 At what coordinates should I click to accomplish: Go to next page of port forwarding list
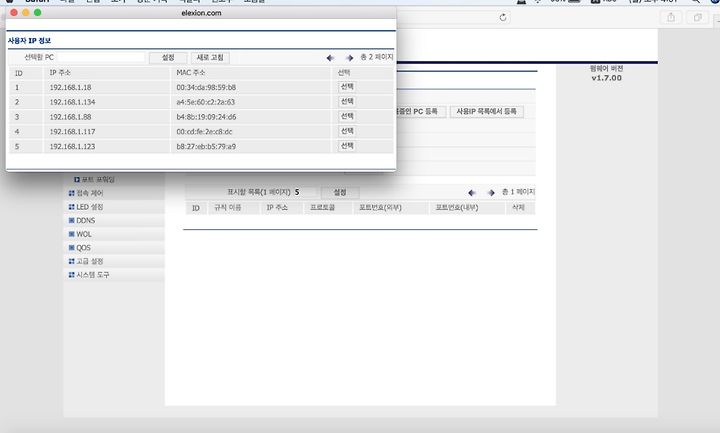[x=491, y=192]
